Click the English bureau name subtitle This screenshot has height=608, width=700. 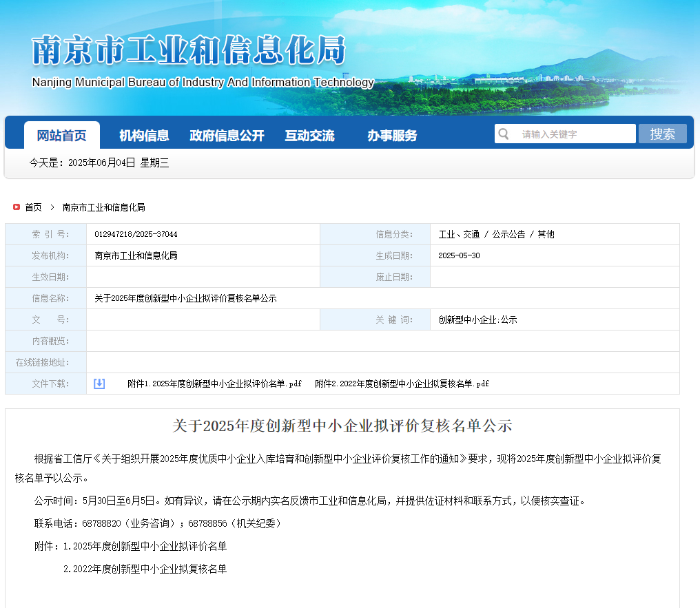tap(203, 83)
